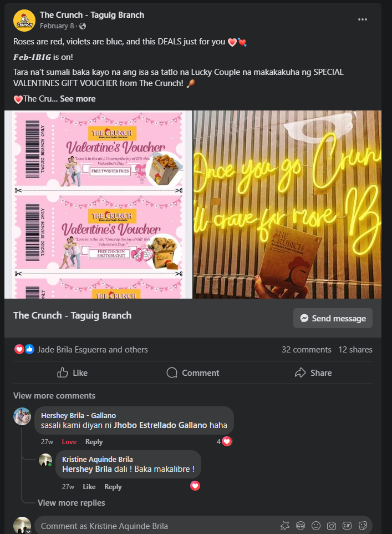Open the emoji picker in comment box

pyautogui.click(x=316, y=526)
